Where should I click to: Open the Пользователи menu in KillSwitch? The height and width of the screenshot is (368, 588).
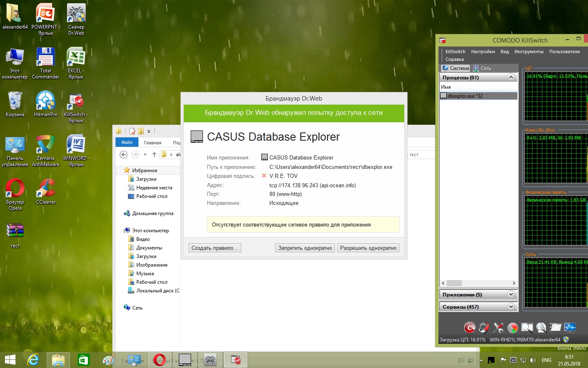click(x=564, y=52)
